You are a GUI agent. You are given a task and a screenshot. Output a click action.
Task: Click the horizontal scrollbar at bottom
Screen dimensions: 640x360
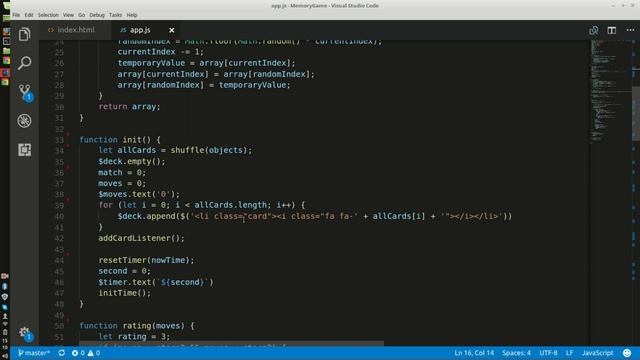[x=231, y=344]
